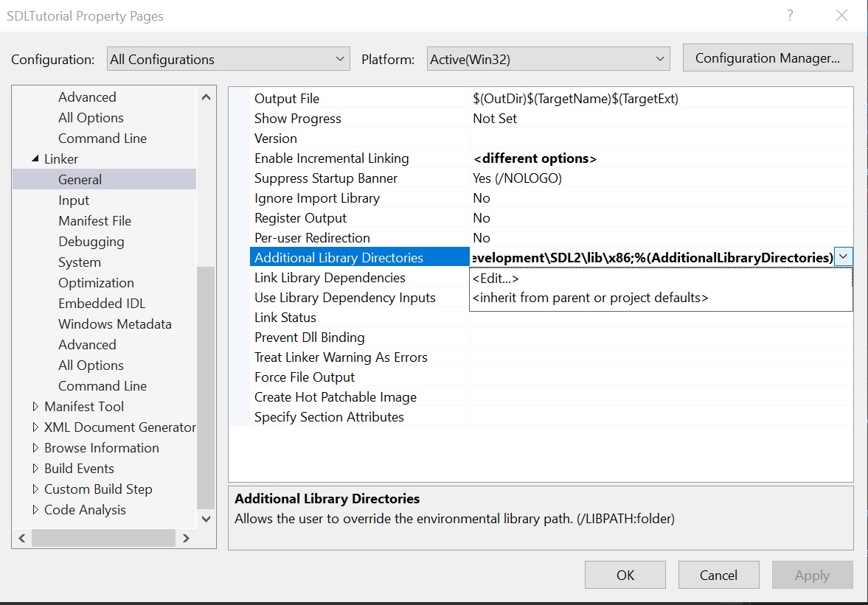Viewport: 868px width, 605px height.
Task: Select Per-user Redirection property
Action: tap(312, 238)
